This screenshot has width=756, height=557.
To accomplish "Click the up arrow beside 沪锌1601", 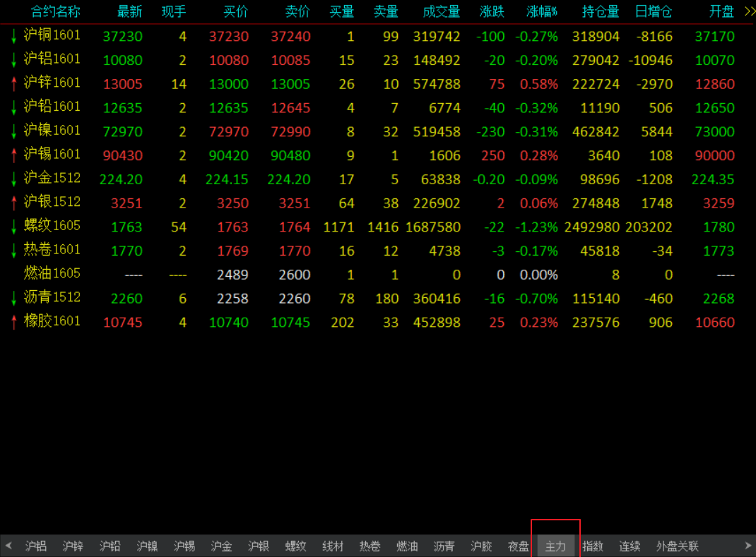I will [x=13, y=84].
